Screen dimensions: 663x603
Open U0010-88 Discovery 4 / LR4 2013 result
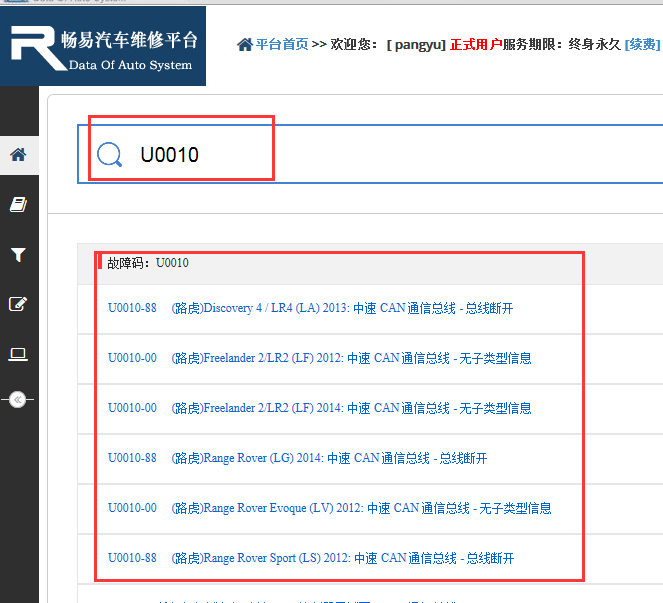coord(310,308)
